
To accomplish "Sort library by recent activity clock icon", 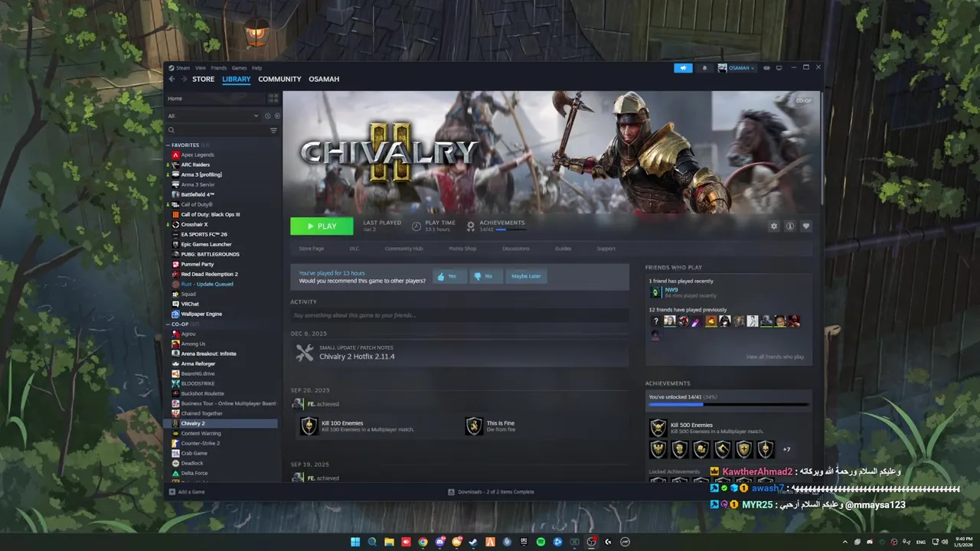I will click(267, 116).
